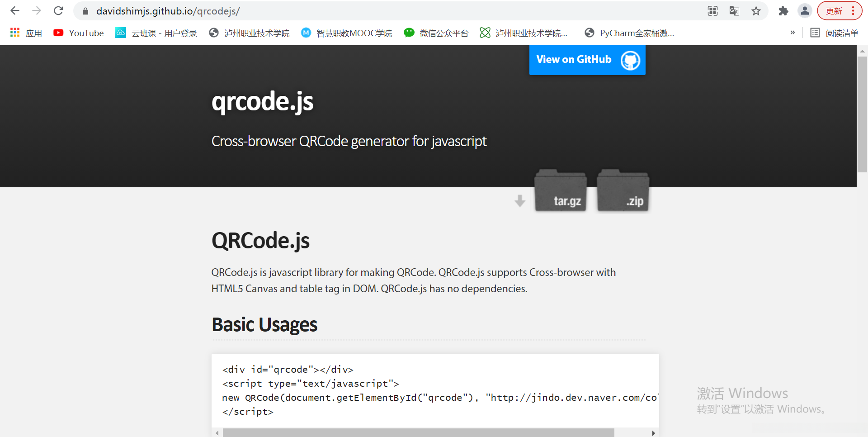Expand the hidden bookmarks overflow chevron
868x437 pixels.
coord(793,33)
